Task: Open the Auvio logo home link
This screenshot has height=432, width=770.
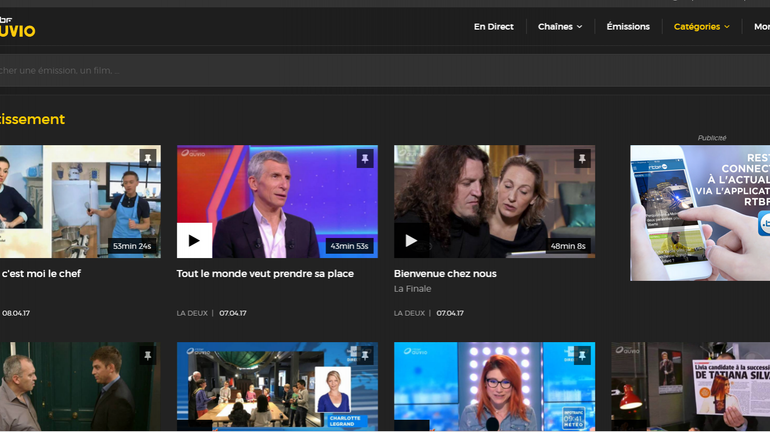Action: pos(17,27)
